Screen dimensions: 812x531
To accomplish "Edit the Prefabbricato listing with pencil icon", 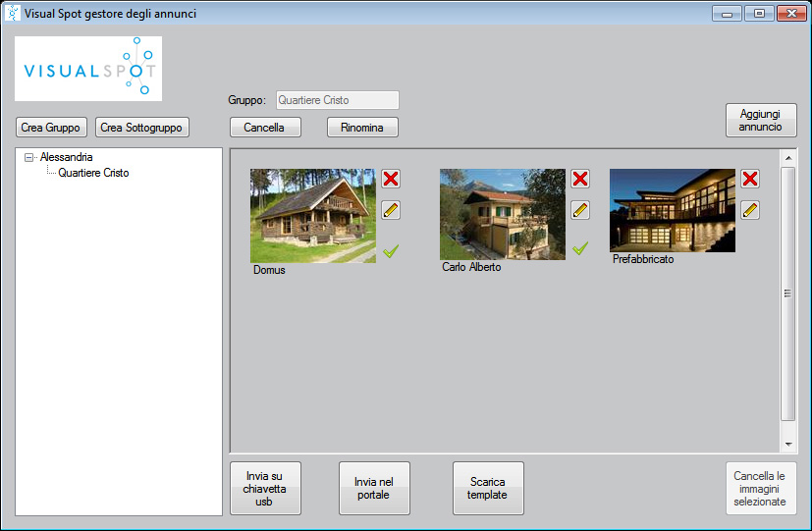I will (x=750, y=210).
